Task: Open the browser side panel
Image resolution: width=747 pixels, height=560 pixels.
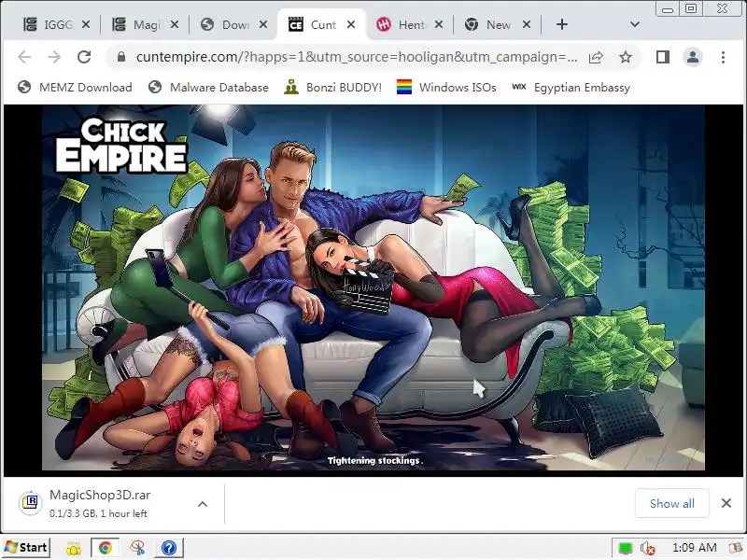Action: [663, 57]
